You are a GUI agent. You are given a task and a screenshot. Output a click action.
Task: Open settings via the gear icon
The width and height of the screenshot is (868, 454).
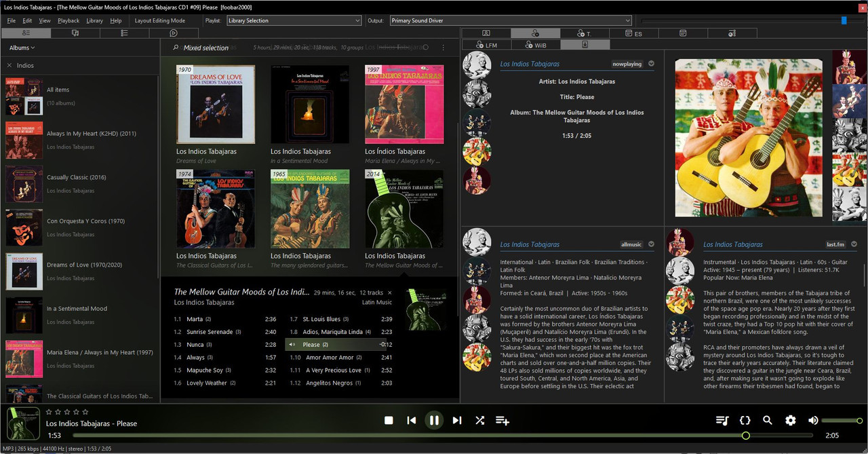(791, 420)
